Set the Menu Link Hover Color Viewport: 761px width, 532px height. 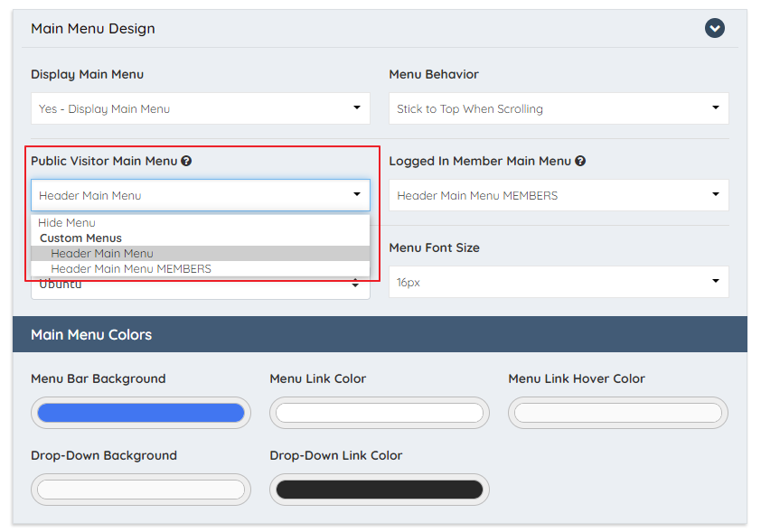617,413
